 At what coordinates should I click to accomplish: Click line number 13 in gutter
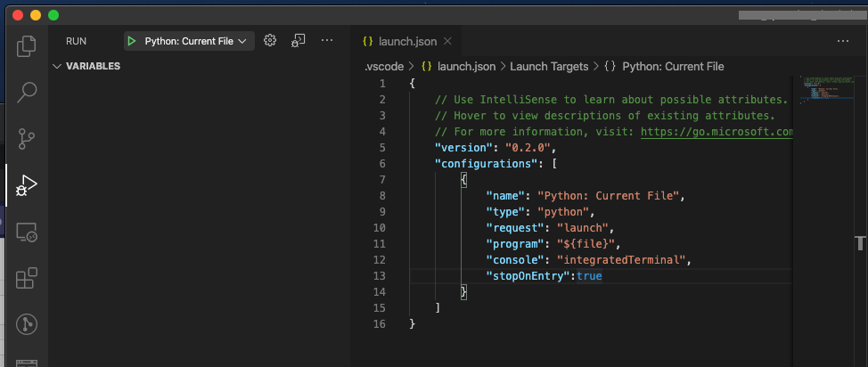380,276
